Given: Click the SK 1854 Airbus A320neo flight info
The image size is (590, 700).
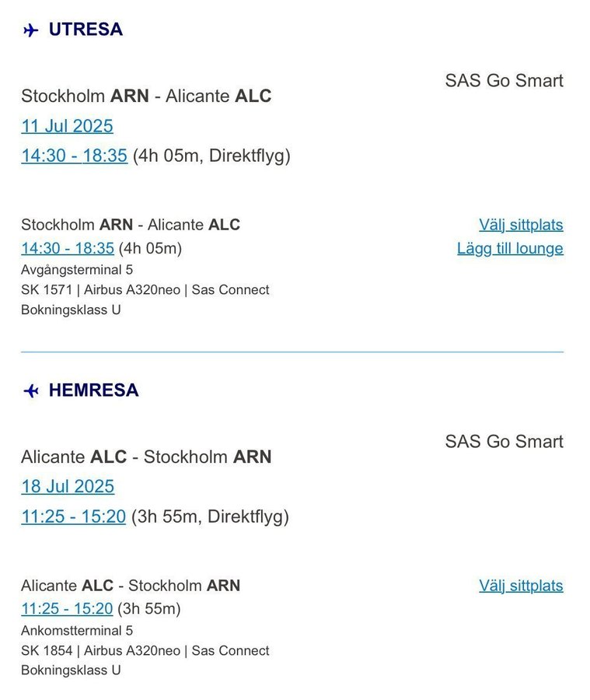Looking at the screenshot, I should click(145, 650).
